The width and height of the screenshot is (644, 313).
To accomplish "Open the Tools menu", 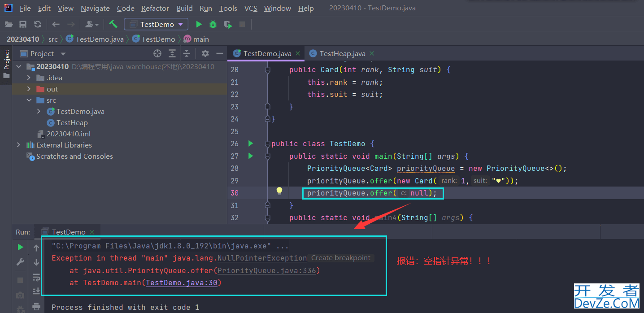I will 228,8.
